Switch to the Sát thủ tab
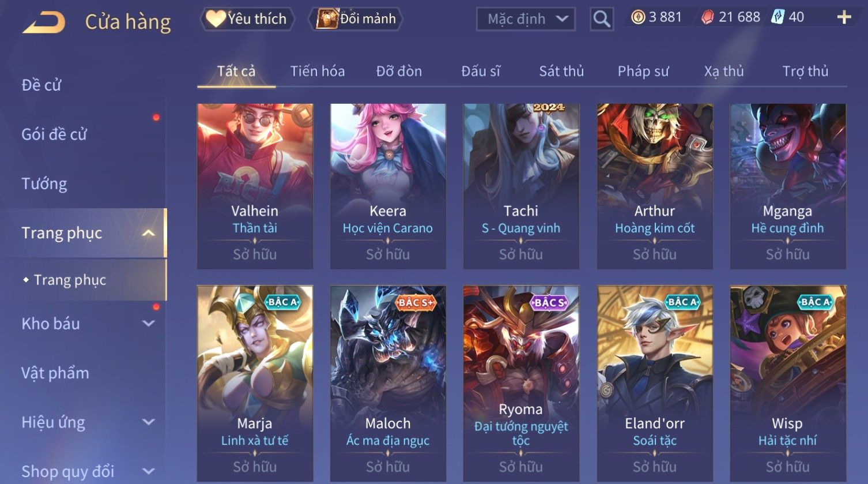 tap(561, 71)
